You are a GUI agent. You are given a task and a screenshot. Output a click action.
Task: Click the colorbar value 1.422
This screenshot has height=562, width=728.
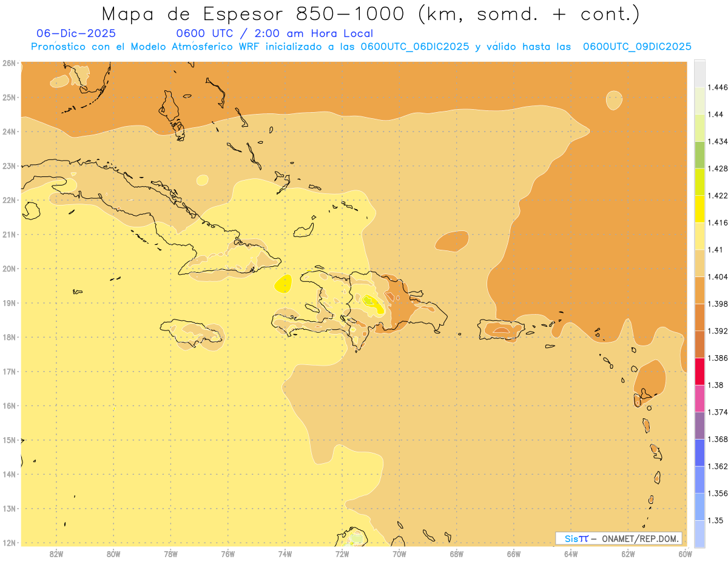coord(718,195)
